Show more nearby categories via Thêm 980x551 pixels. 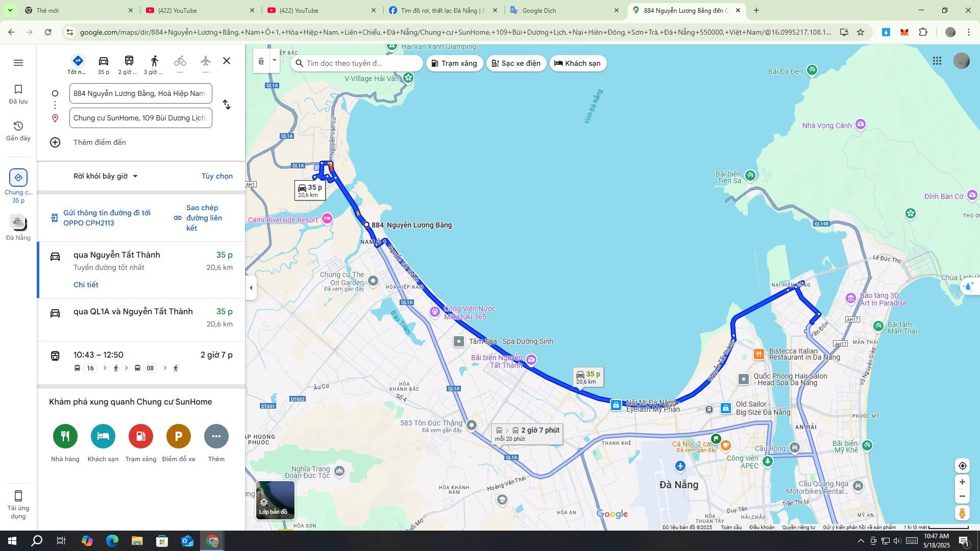(216, 443)
